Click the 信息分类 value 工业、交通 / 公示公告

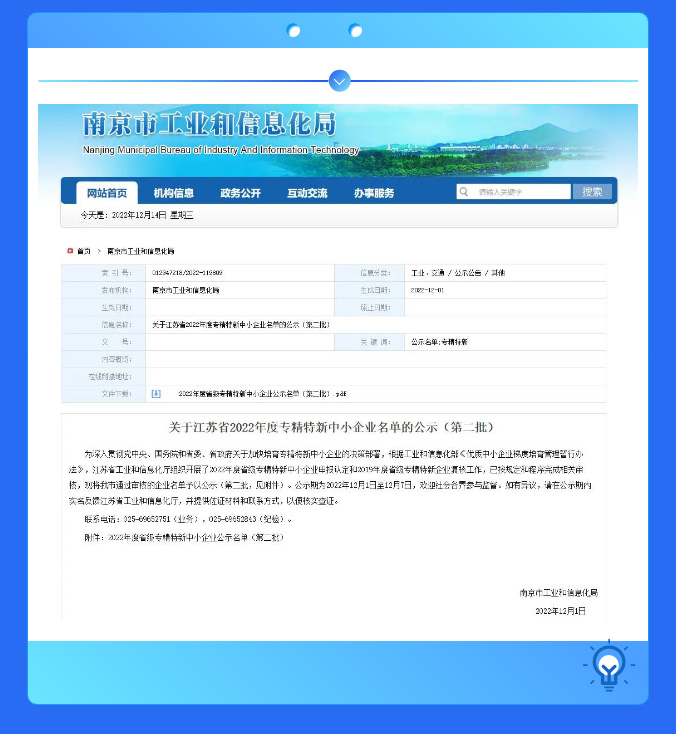click(458, 272)
